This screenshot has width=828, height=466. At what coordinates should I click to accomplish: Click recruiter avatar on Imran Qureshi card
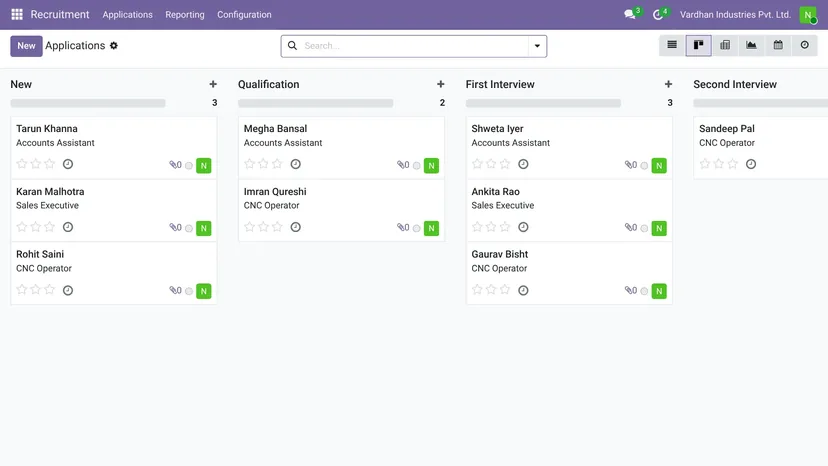431,228
